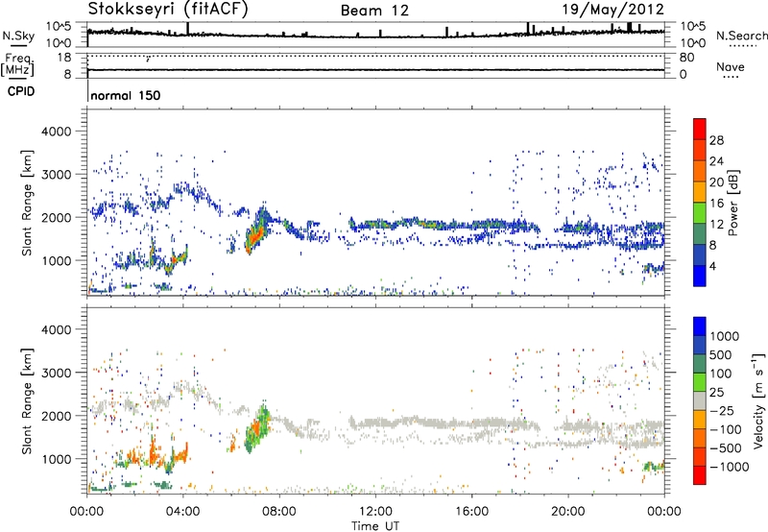Click the '04:00' time tick label
Viewport: 768px width, 532px height.
pyautogui.click(x=182, y=512)
